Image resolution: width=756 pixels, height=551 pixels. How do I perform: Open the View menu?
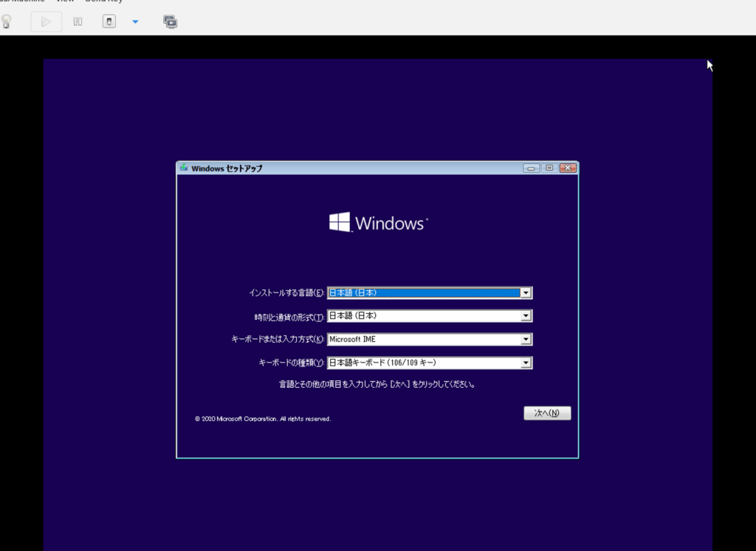tap(65, 1)
